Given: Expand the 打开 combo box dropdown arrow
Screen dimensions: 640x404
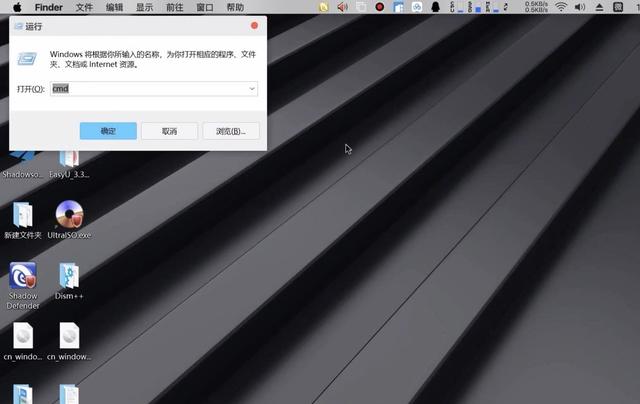Looking at the screenshot, I should click(x=252, y=88).
